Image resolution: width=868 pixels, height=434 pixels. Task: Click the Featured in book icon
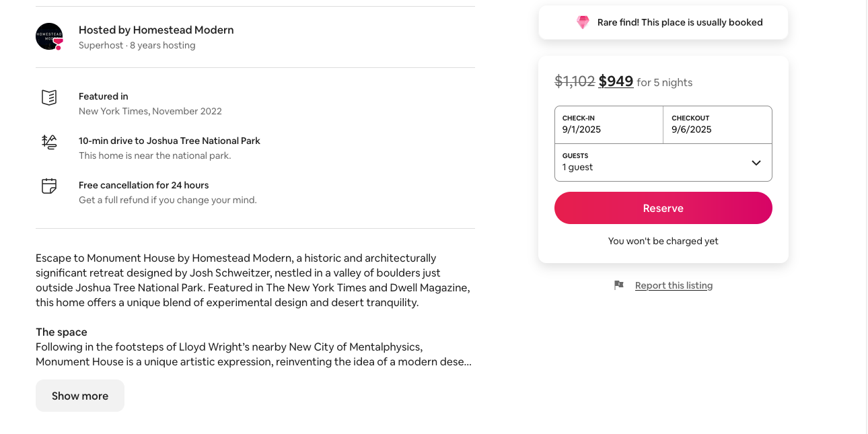point(49,98)
